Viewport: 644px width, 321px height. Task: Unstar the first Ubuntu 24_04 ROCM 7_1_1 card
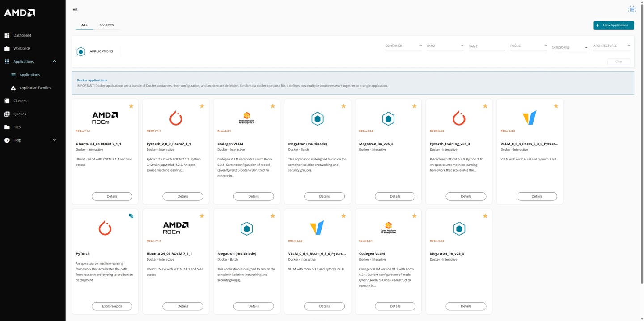point(131,106)
